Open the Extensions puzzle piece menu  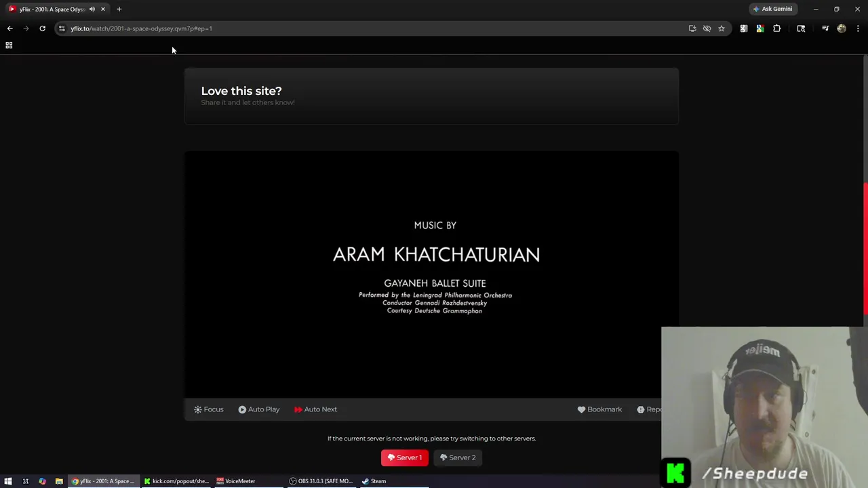[777, 28]
